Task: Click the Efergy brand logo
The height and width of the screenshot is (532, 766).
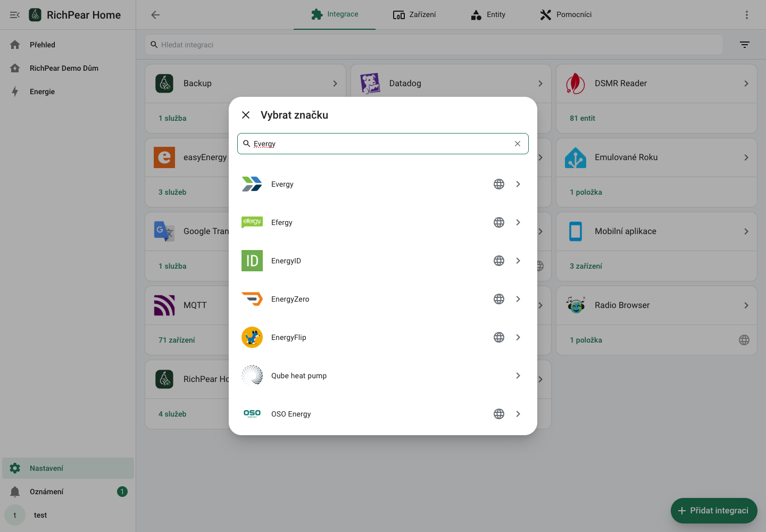Action: coord(252,222)
